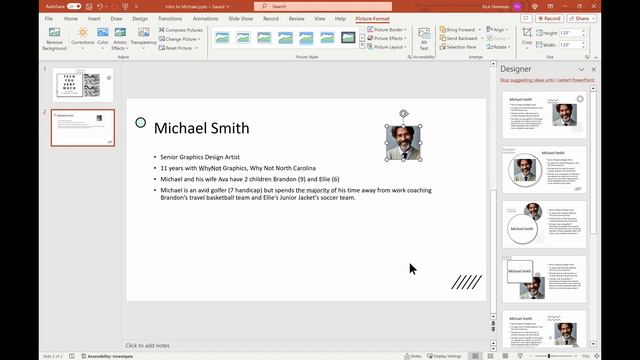Viewport: 640px width, 360px height.
Task: Open the Artistic Effects gallery
Action: click(x=120, y=39)
